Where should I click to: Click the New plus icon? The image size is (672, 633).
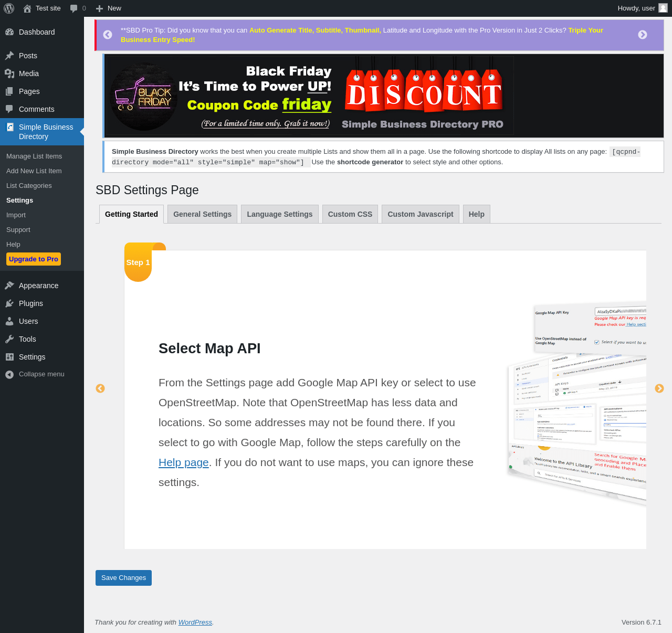(99, 8)
